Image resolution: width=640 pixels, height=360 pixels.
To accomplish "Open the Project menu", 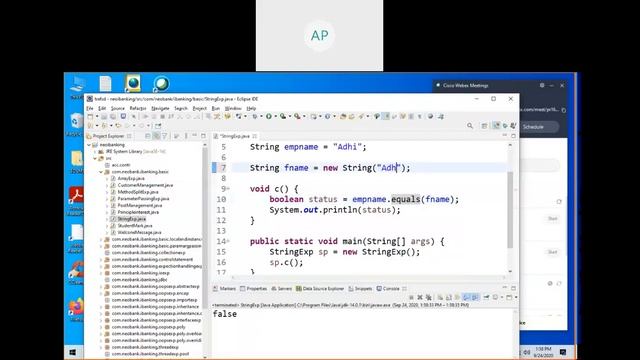I will [199, 108].
